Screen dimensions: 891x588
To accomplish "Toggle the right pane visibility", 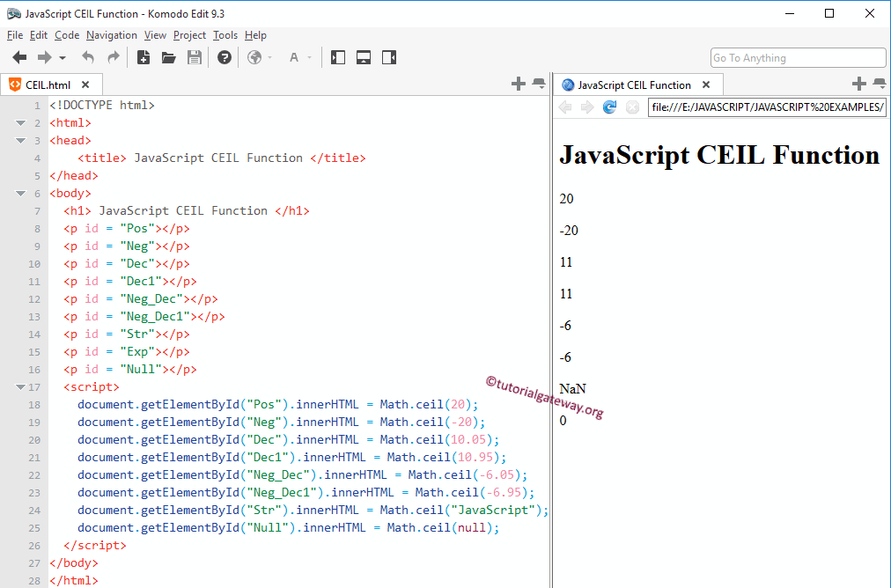I will (388, 57).
